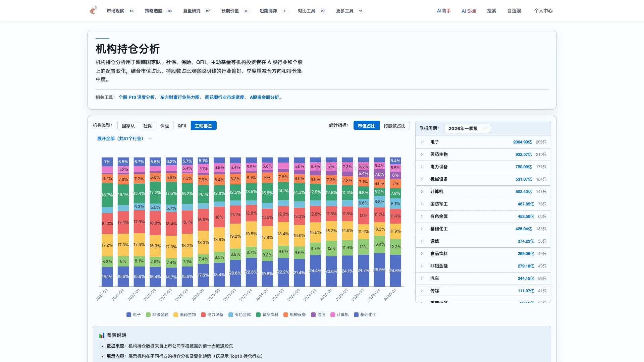Expand the 基础化工 industry row
Image resolution: width=644 pixels, height=362 pixels.
[483, 229]
